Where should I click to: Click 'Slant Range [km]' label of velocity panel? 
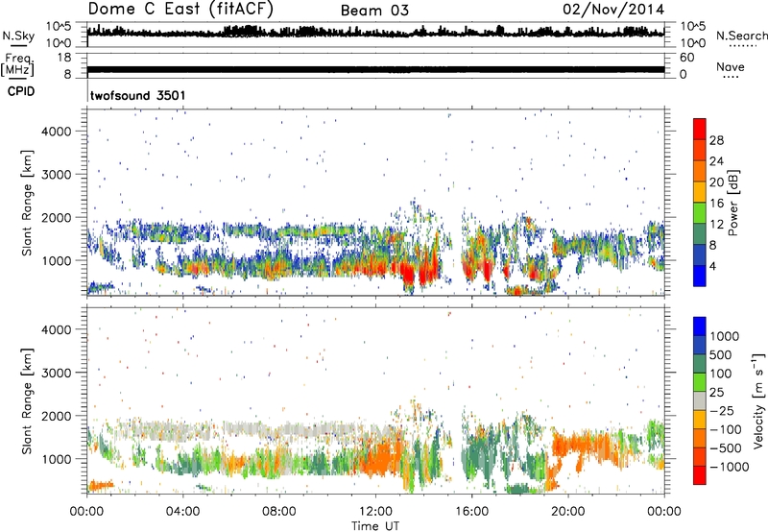click(x=27, y=400)
